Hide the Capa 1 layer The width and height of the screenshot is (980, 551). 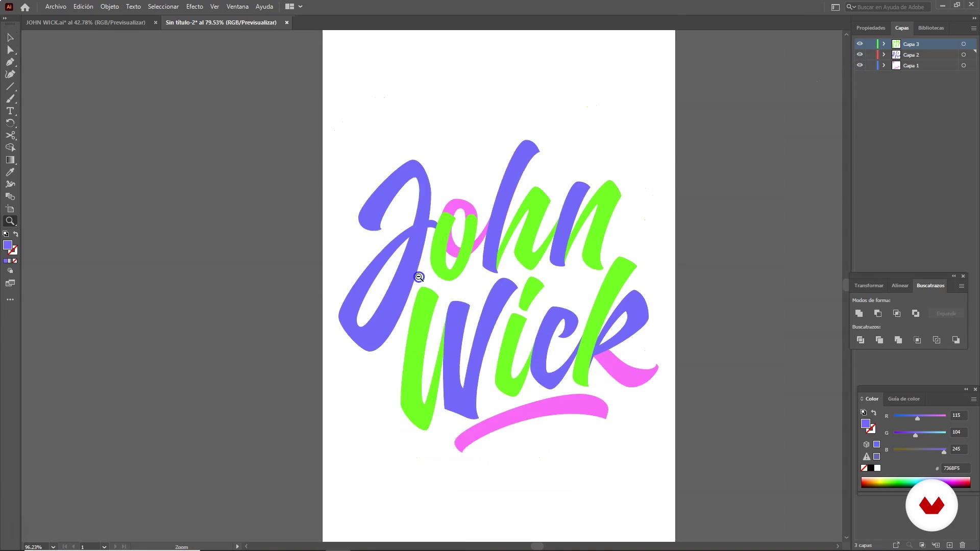[860, 65]
